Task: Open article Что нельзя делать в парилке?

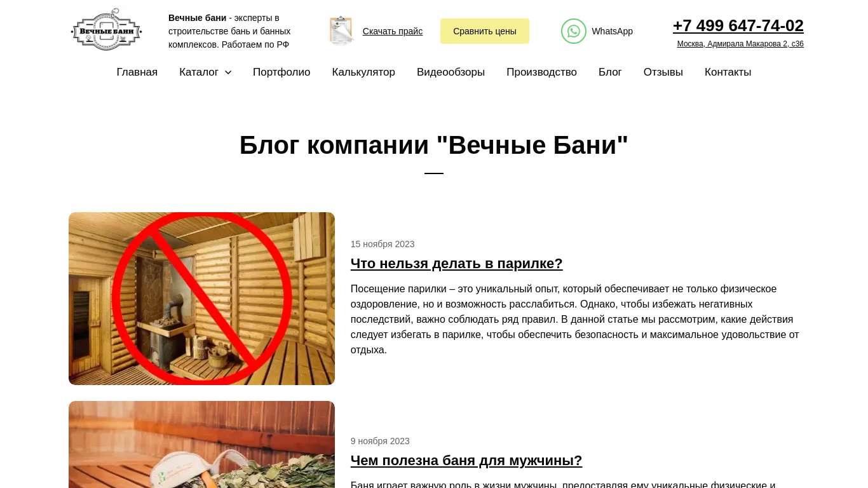Action: (457, 263)
